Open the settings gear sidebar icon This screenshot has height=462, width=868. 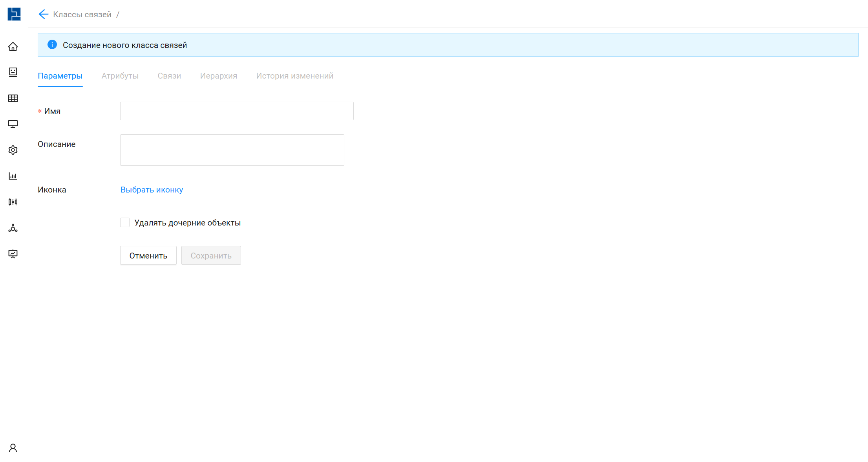click(x=13, y=150)
